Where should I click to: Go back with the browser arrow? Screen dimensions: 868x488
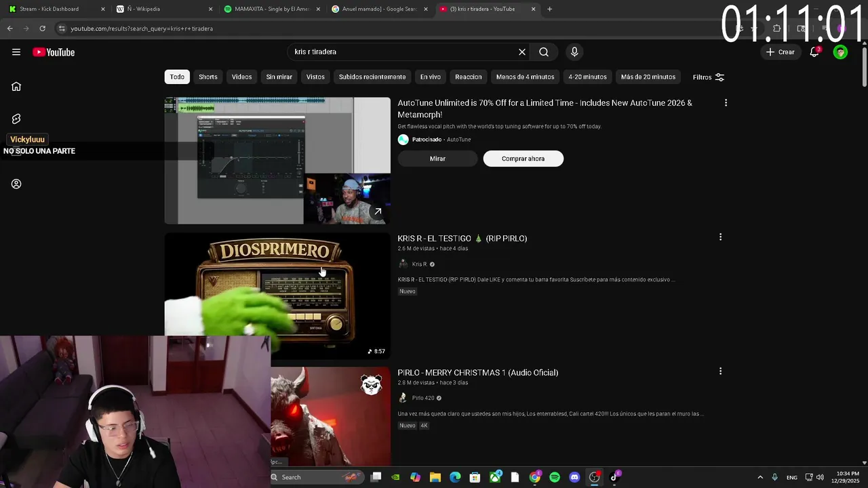pyautogui.click(x=9, y=28)
